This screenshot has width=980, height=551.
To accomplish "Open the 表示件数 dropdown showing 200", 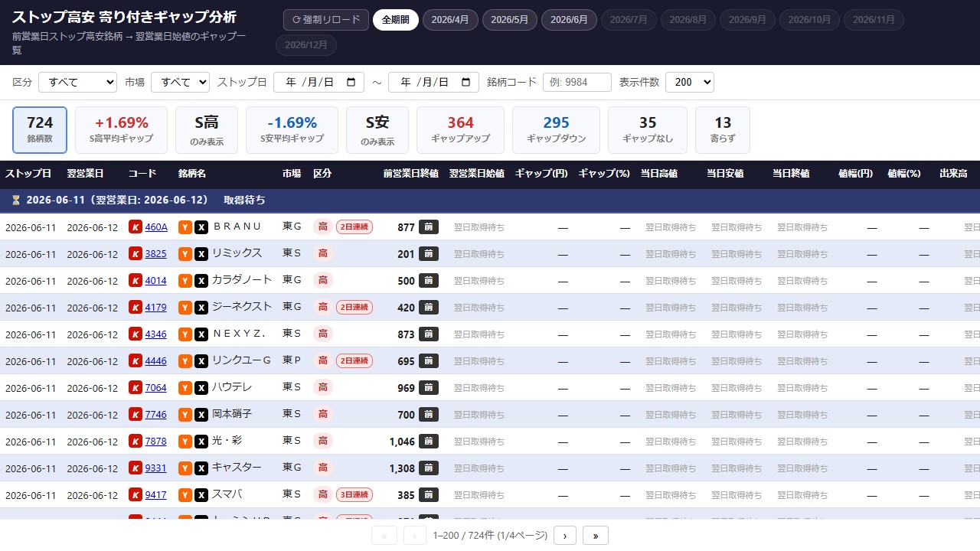I will [x=690, y=82].
